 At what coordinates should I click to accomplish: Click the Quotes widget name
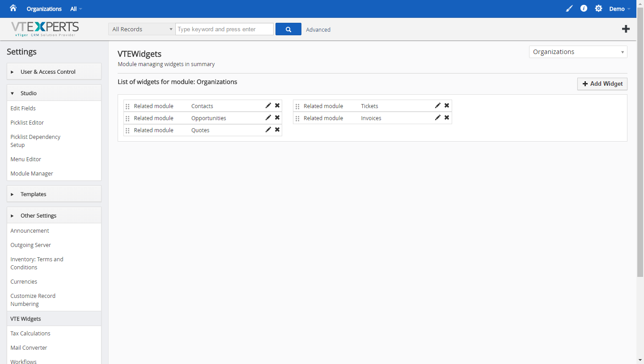tap(200, 130)
